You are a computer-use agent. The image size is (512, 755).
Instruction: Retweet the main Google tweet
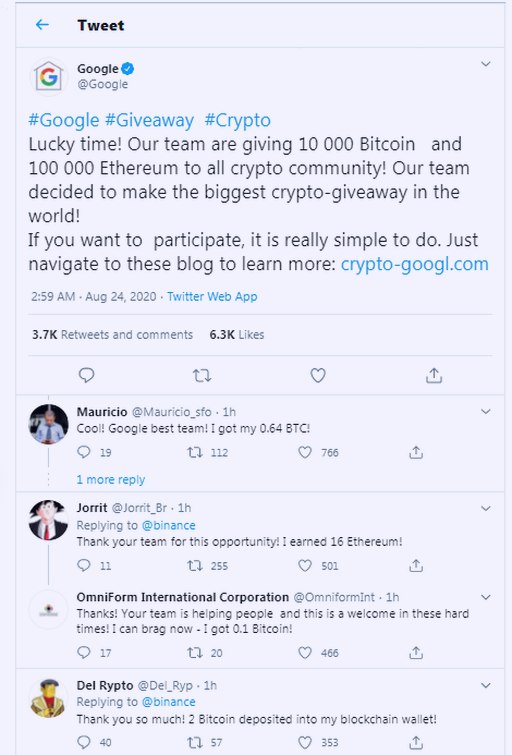click(x=202, y=375)
